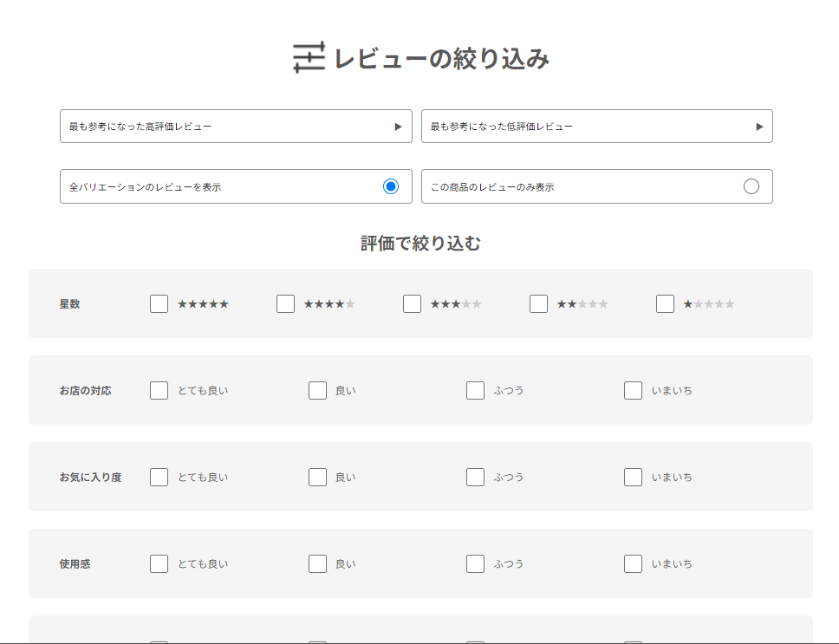The height and width of the screenshot is (644, 839).
Task: Click the three-star row of stars
Action: pyautogui.click(x=458, y=303)
